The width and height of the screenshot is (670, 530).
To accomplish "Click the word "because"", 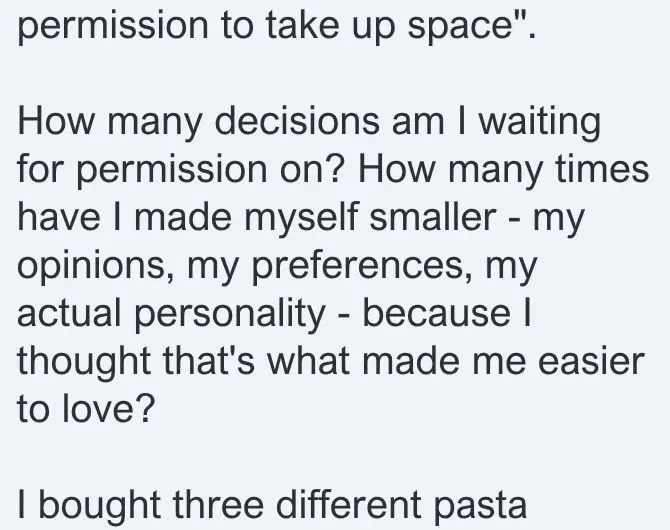I will tap(437, 314).
